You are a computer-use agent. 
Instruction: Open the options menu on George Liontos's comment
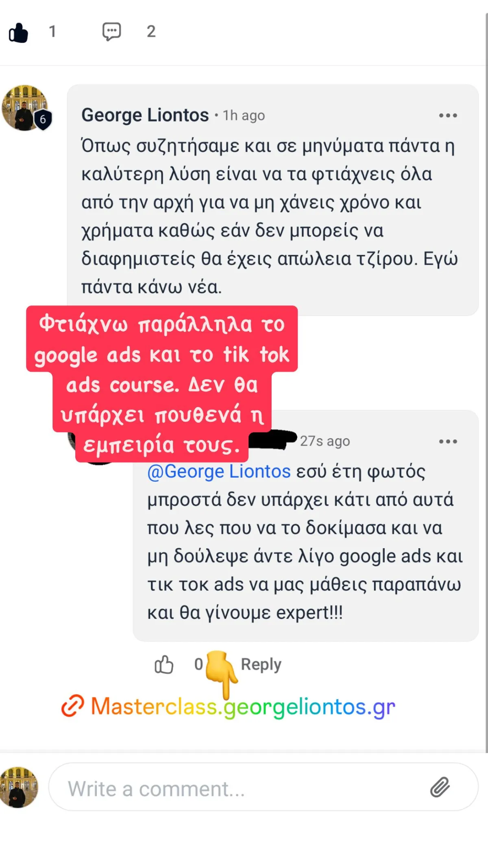pos(448,116)
